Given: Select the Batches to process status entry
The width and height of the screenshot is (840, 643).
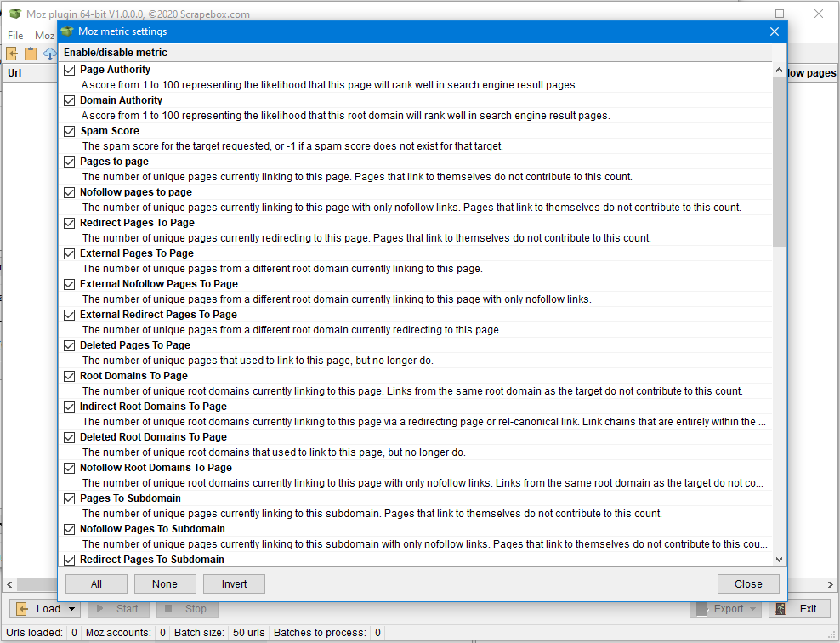Looking at the screenshot, I should click(x=327, y=633).
